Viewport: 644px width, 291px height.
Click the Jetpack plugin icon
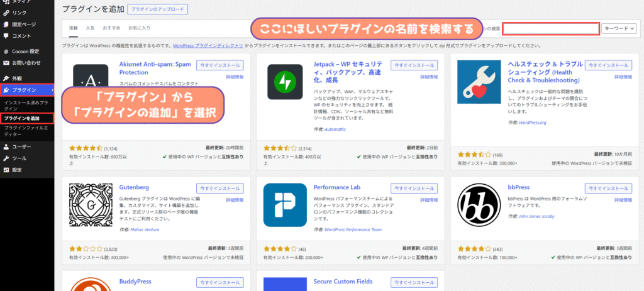285,82
